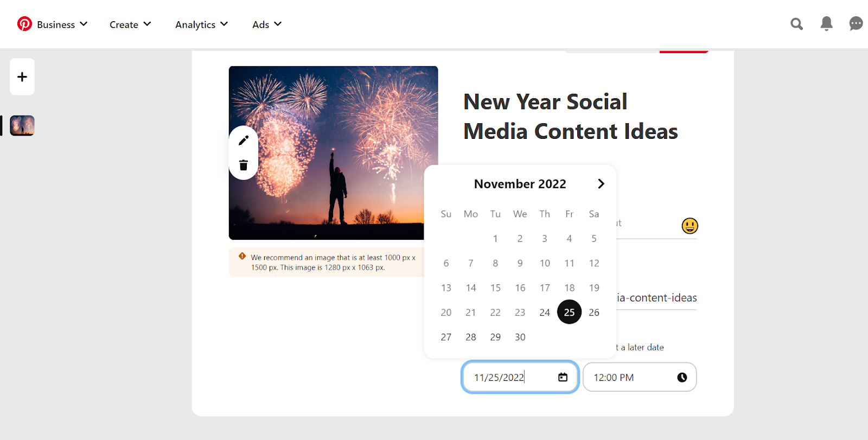This screenshot has width=868, height=440.
Task: Click the clock icon in time field
Action: tap(682, 377)
